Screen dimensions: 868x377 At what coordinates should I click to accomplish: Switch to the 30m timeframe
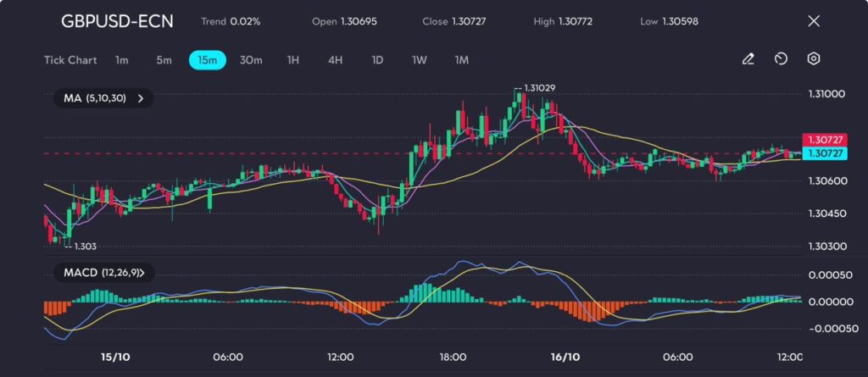pos(251,60)
